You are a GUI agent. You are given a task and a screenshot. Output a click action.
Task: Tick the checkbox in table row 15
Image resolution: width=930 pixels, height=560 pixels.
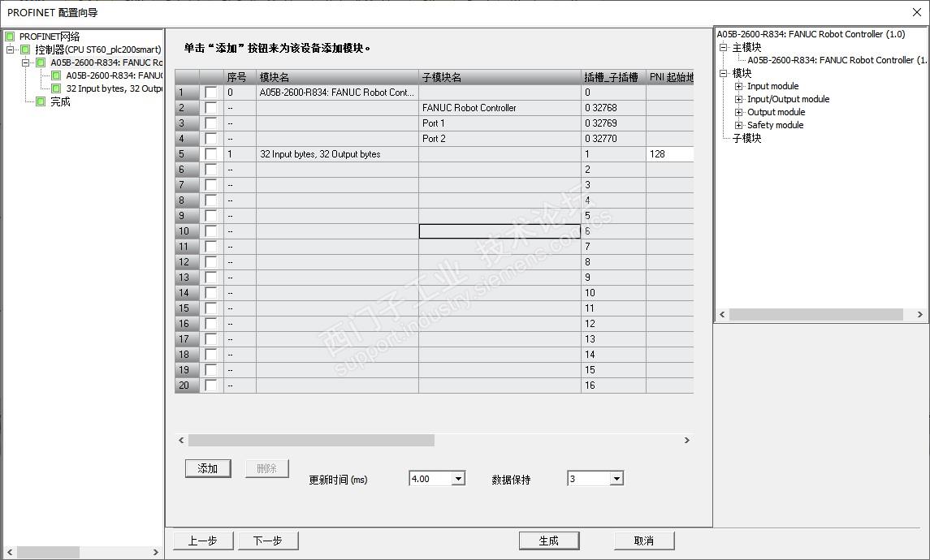[210, 308]
